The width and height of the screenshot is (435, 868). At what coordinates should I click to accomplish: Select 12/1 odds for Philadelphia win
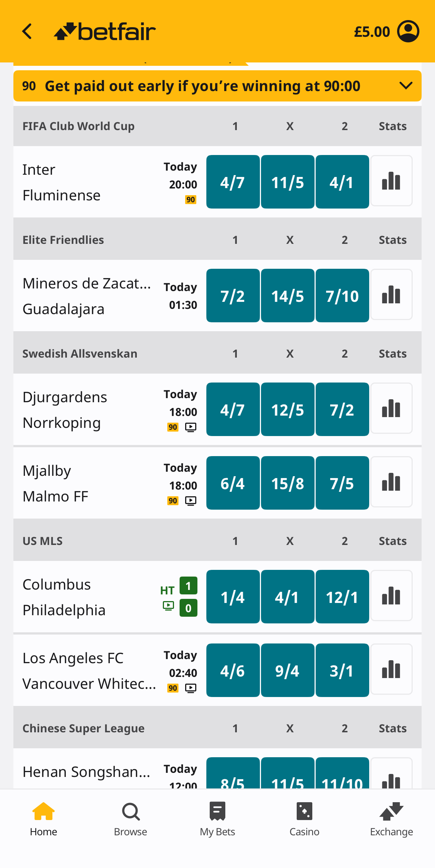click(x=342, y=597)
